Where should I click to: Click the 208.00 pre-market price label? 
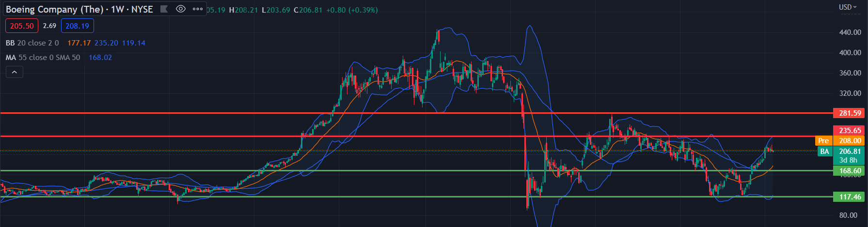click(850, 141)
